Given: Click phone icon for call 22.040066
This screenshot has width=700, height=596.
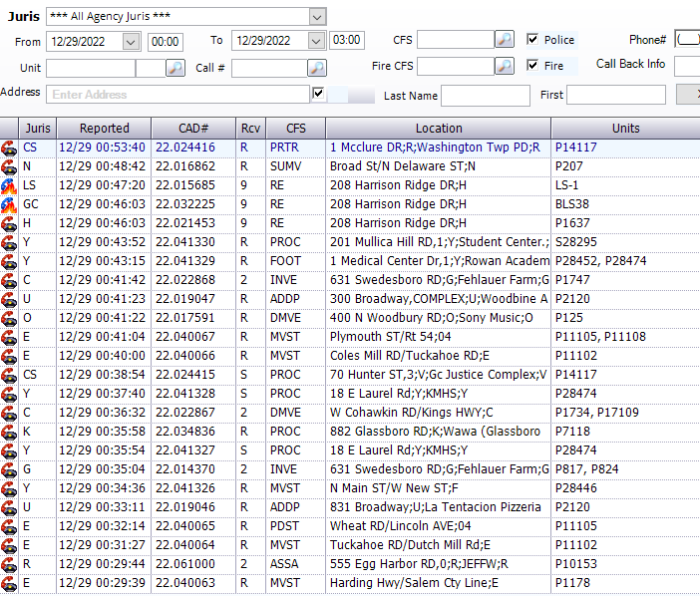Looking at the screenshot, I should point(9,356).
